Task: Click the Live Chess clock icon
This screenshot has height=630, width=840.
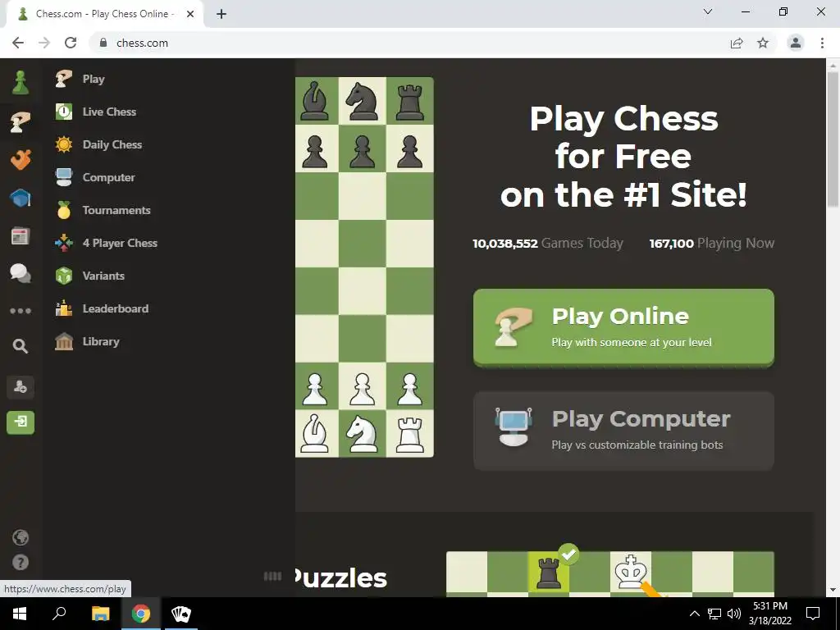Action: click(64, 112)
